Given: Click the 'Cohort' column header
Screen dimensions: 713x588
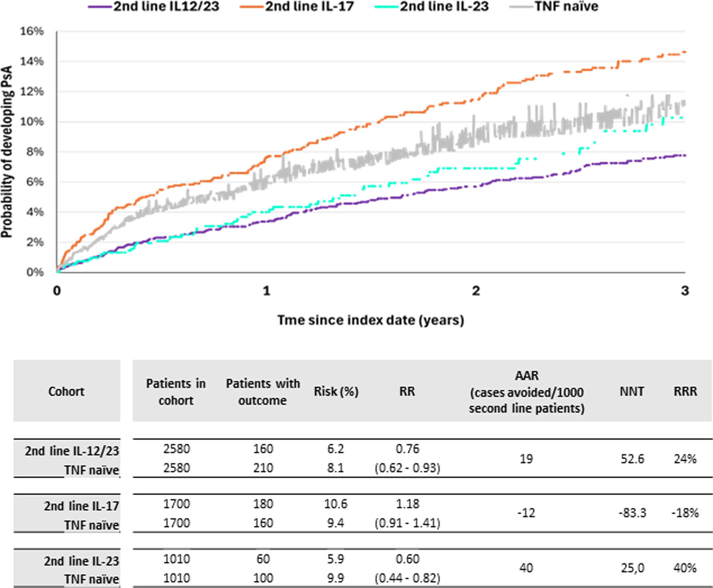Looking at the screenshot, I should coord(67,391).
